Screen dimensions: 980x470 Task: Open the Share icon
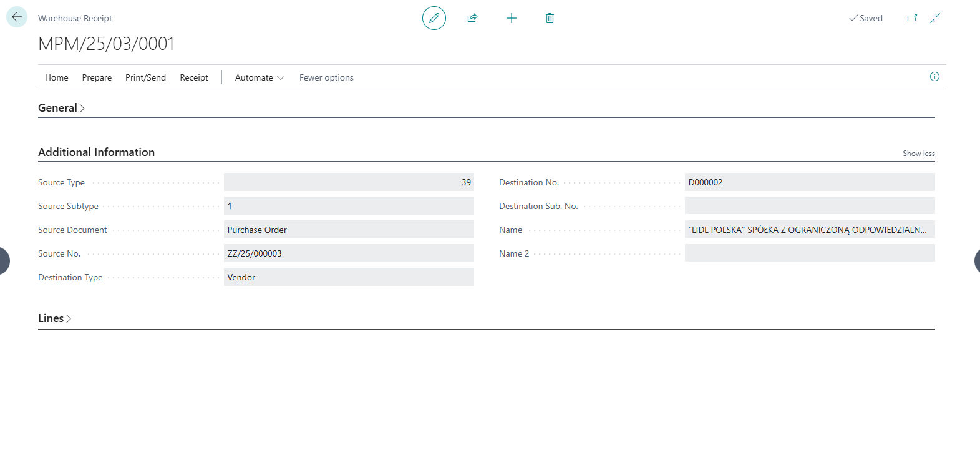(472, 18)
